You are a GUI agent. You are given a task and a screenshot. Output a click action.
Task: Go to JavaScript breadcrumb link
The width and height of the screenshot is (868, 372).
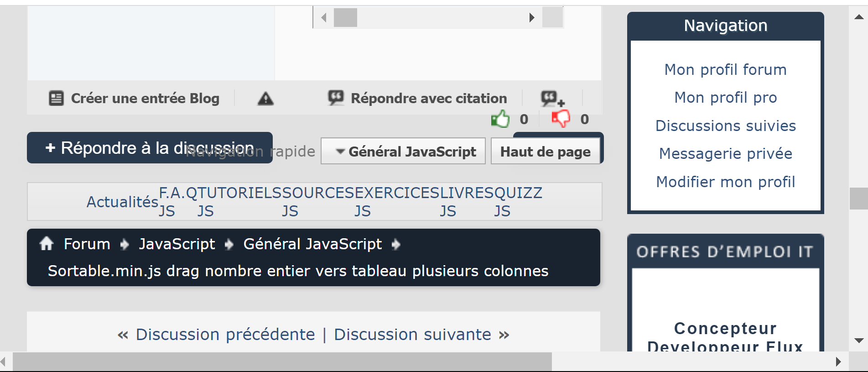tap(177, 244)
